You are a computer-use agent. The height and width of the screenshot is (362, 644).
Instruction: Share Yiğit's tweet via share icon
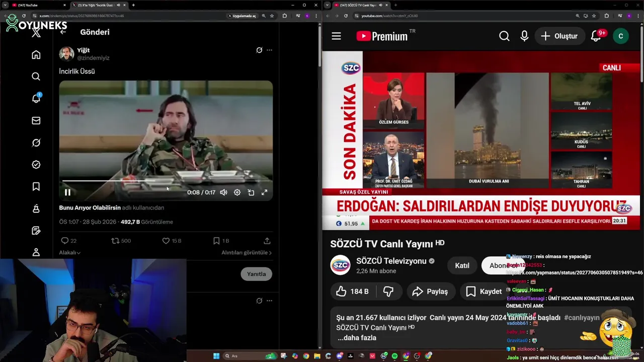click(x=267, y=241)
